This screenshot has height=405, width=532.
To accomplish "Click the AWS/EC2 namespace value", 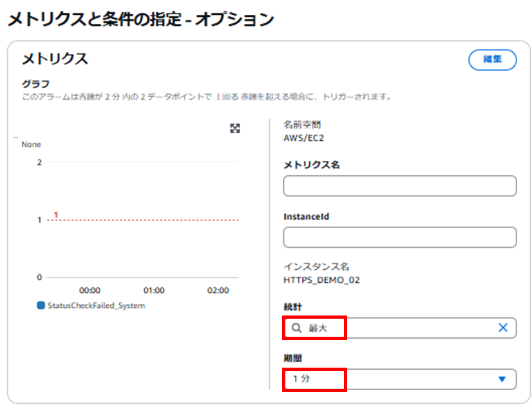I will click(x=303, y=138).
